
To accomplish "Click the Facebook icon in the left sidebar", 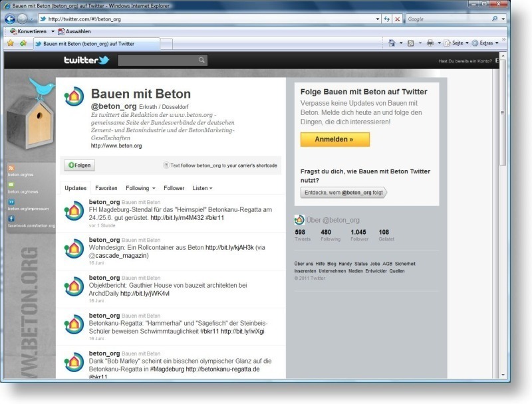I will tap(11, 219).
